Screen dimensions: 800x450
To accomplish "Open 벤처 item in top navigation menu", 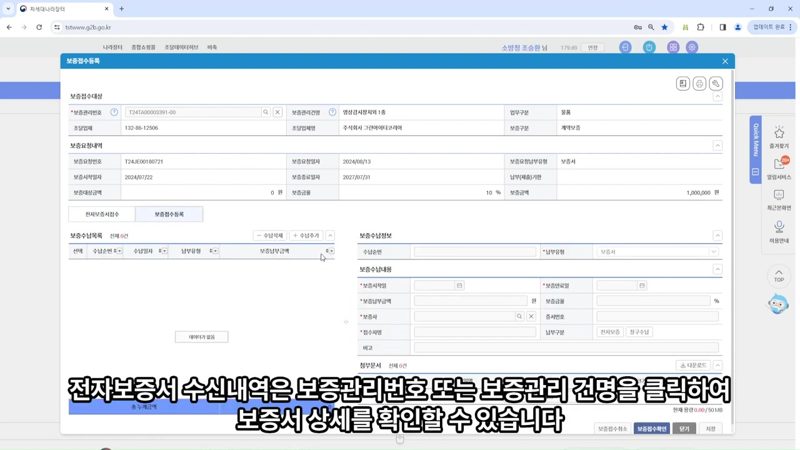I will (x=212, y=47).
